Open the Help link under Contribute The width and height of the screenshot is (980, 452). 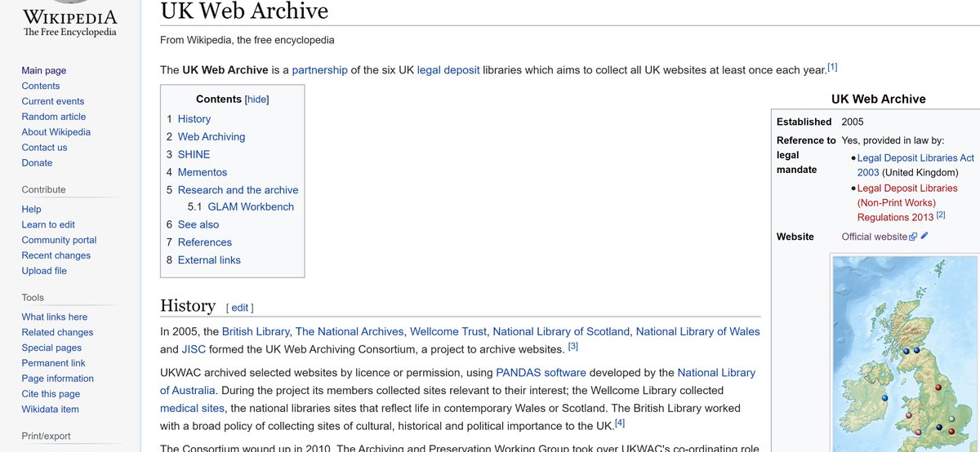(31, 210)
